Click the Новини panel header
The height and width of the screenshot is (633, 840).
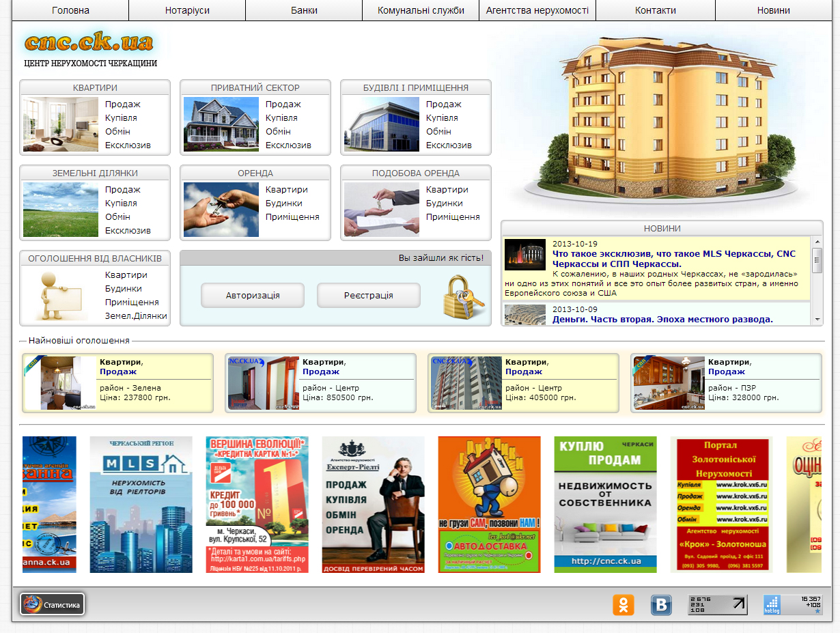tap(662, 228)
